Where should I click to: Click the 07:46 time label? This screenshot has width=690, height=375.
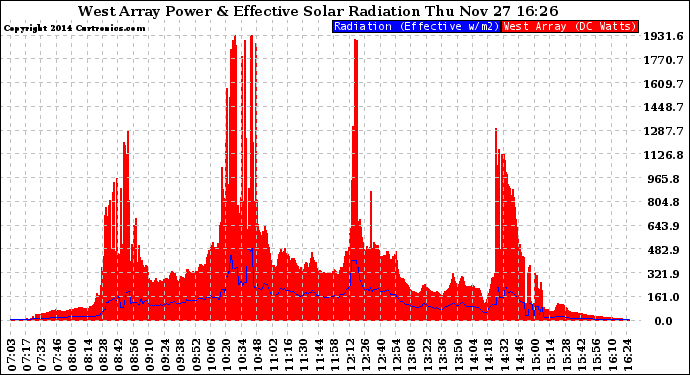pos(57,354)
